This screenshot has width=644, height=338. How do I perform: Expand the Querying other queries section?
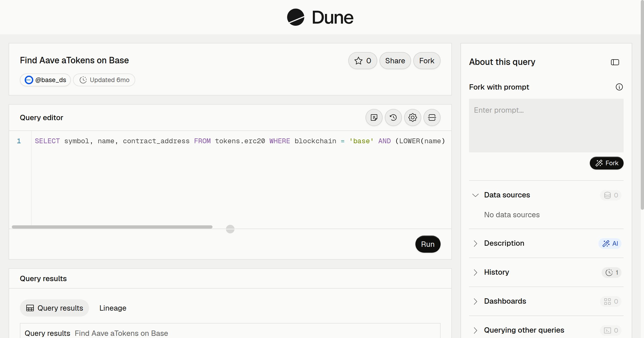pyautogui.click(x=475, y=330)
